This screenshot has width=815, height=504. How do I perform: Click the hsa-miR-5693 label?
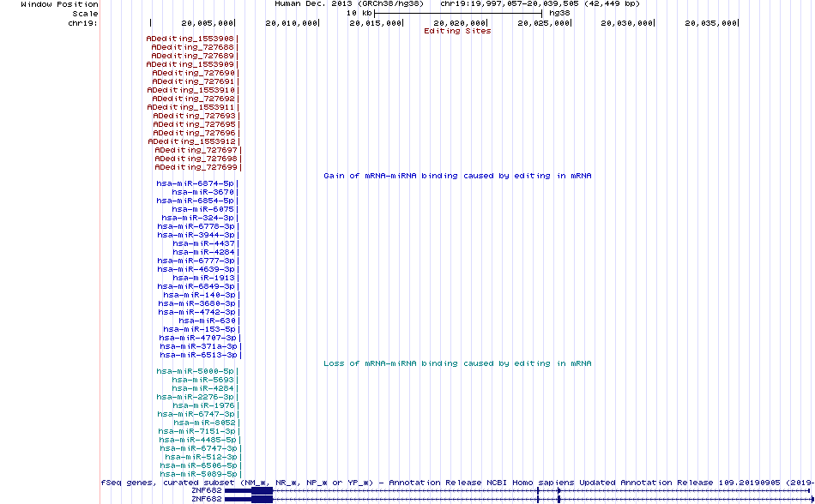pos(202,380)
